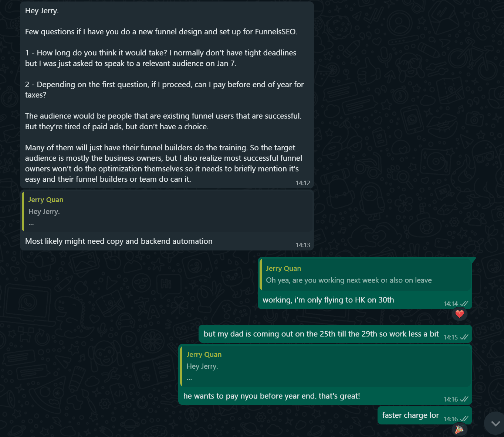Select the 'faster charge lor' message
This screenshot has height=437, width=504.
(410, 415)
